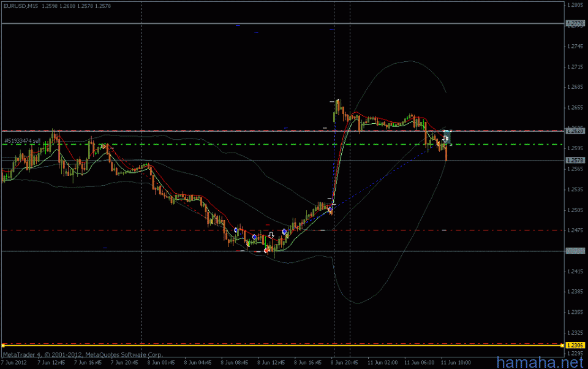The width and height of the screenshot is (588, 369).
Task: Click the 7 Jun 20:45 time label
Action: click(x=124, y=363)
